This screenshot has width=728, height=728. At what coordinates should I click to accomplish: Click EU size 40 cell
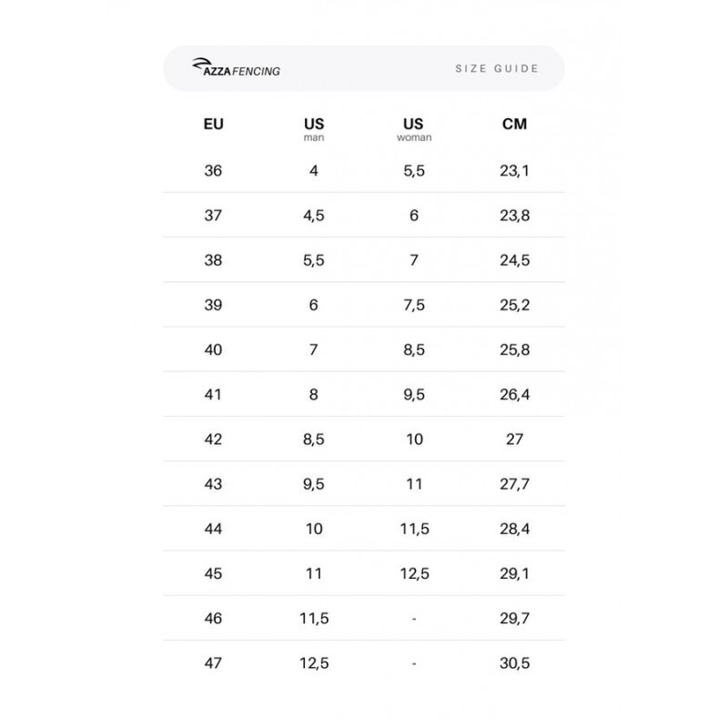tap(213, 349)
